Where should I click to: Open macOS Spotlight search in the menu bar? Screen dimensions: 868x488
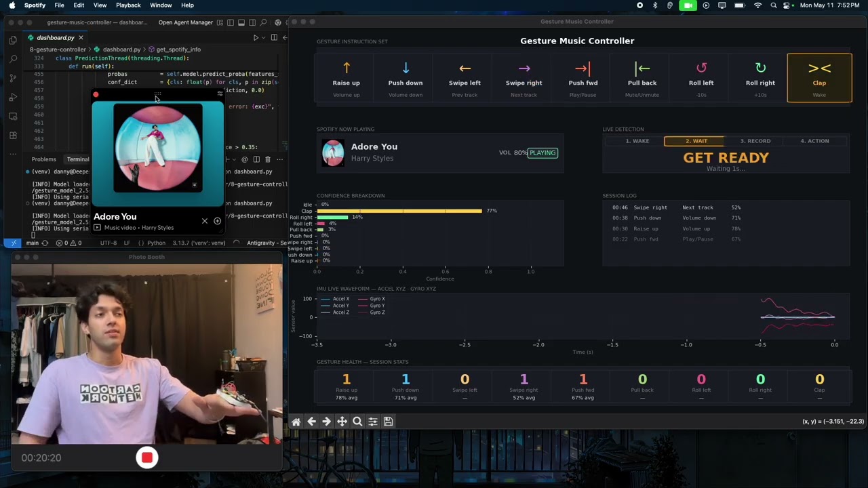(x=774, y=5)
